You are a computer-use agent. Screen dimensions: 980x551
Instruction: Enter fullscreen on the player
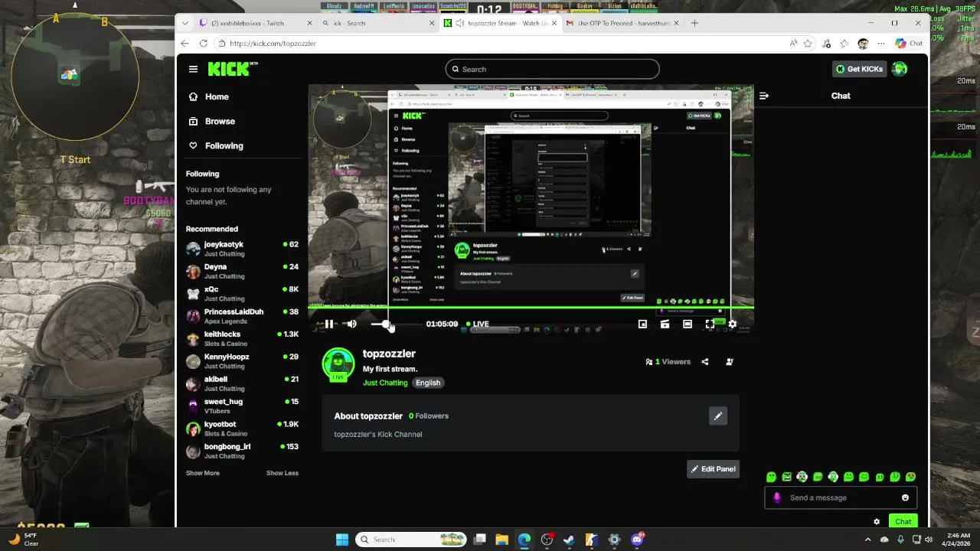(710, 324)
